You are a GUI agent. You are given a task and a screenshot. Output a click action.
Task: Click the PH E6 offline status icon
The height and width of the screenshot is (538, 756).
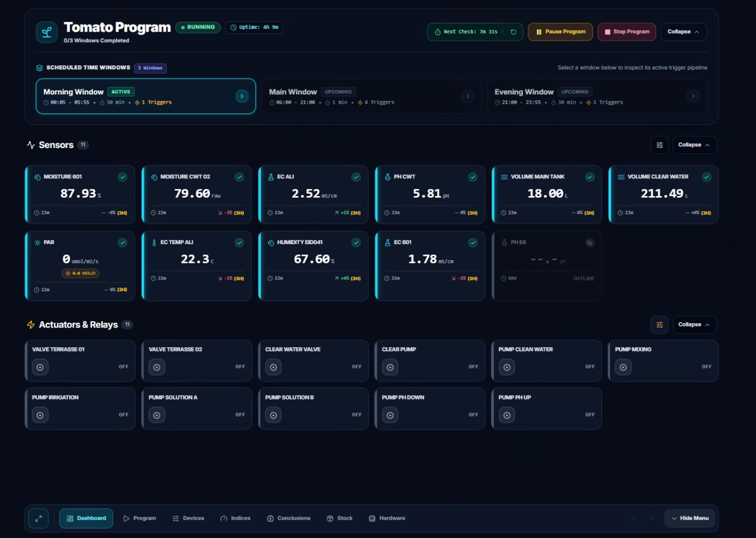[590, 243]
